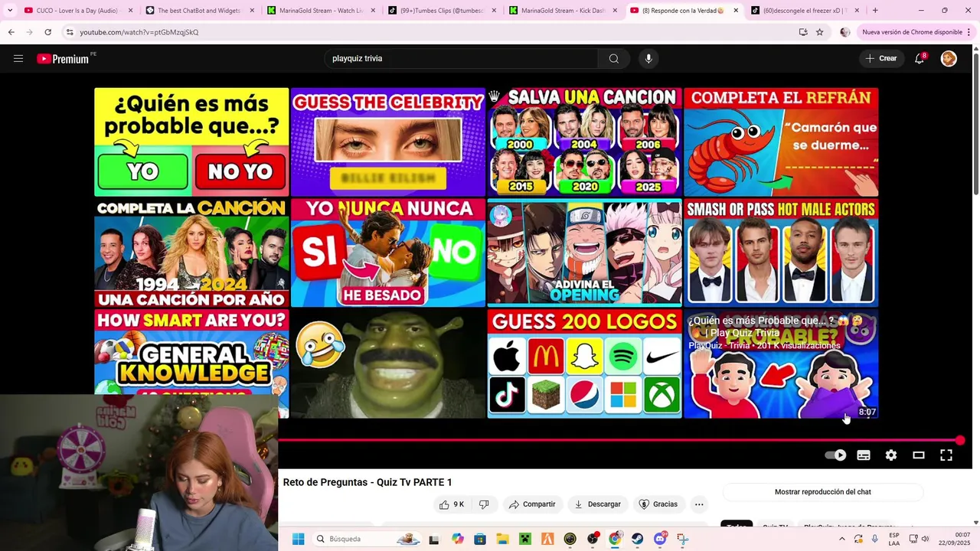Send thanks with Gracias button
Image resolution: width=980 pixels, height=551 pixels.
(x=658, y=504)
